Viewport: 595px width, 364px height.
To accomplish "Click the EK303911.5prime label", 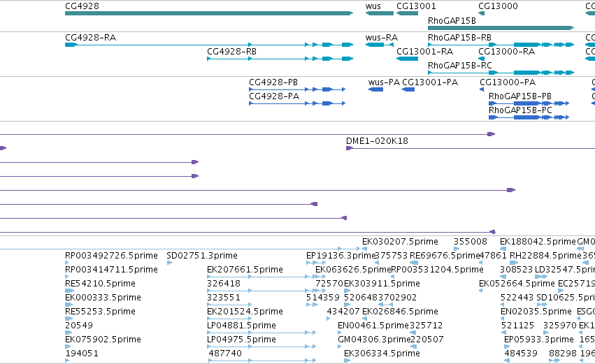I will 382,284.
